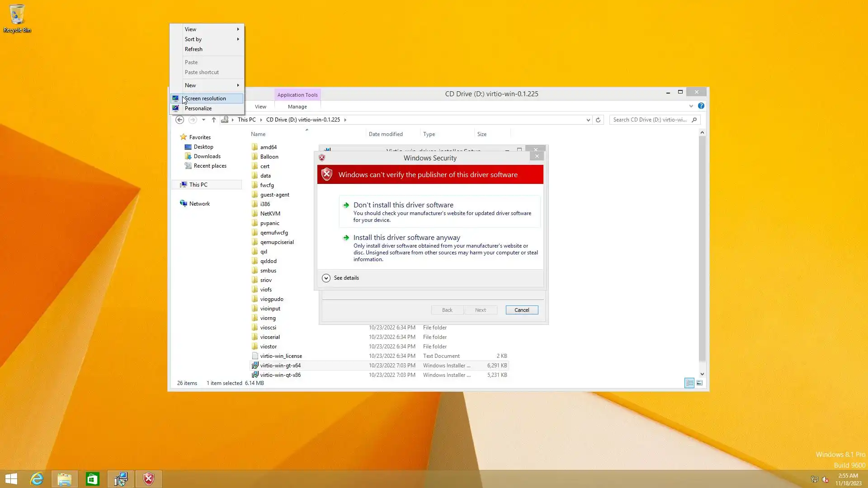
Task: Click the Windows Start button
Action: coord(11,479)
